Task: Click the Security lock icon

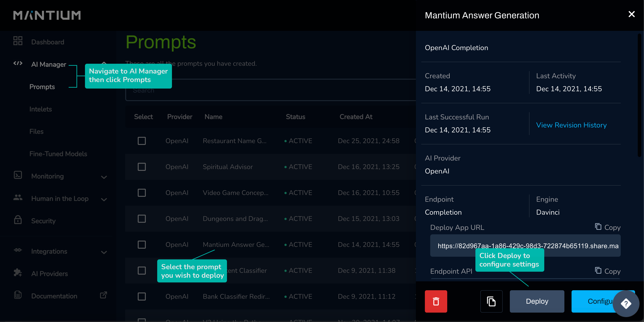Action: [x=18, y=220]
